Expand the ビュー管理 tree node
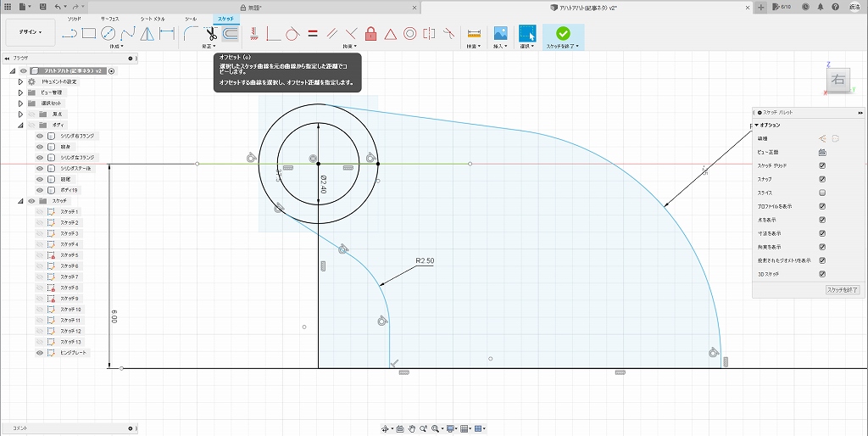The height and width of the screenshot is (436, 868). click(x=21, y=92)
